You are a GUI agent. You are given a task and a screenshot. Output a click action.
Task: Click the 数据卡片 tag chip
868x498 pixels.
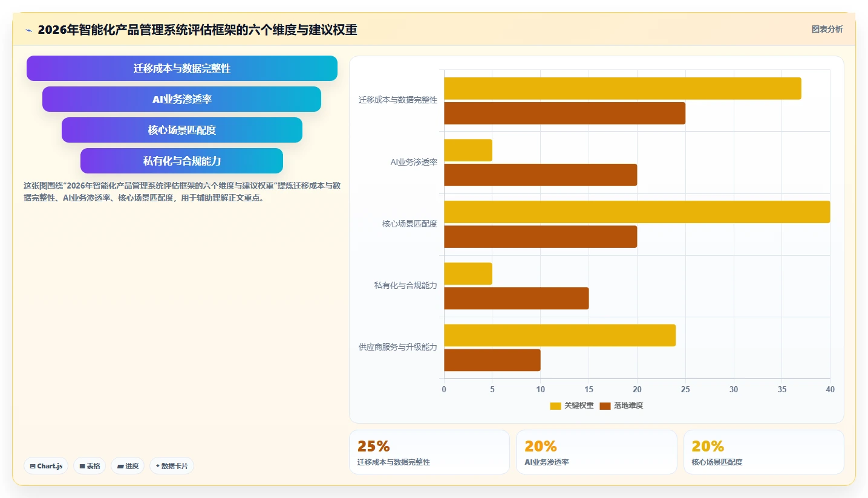[x=172, y=466]
